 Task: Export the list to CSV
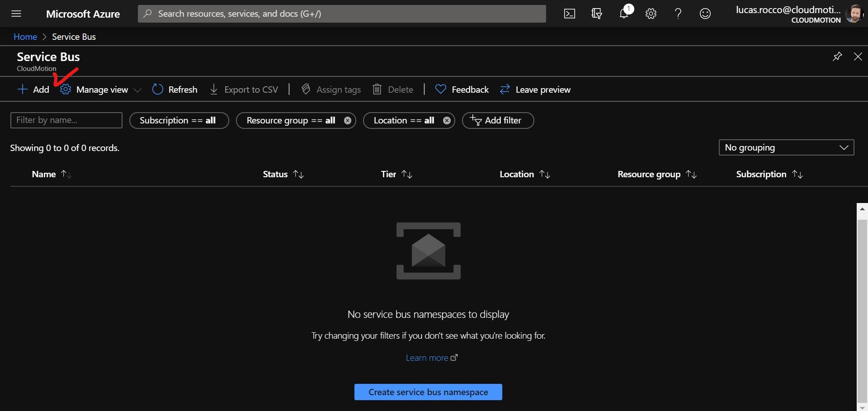pyautogui.click(x=244, y=90)
